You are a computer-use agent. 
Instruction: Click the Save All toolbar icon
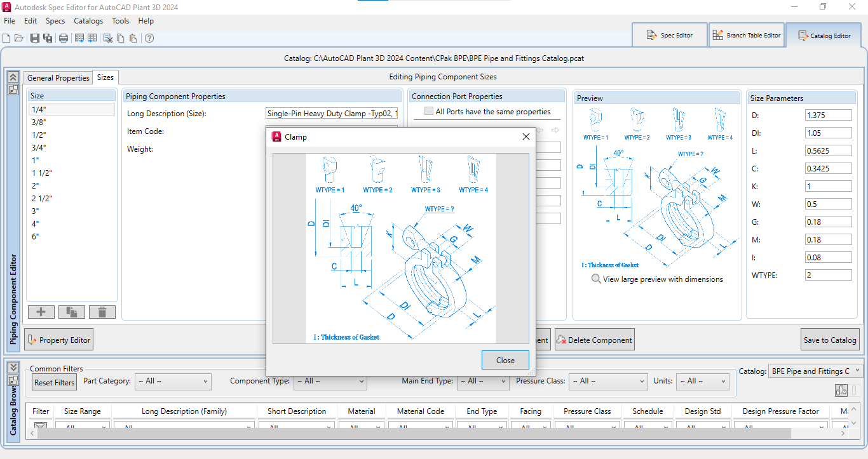48,38
